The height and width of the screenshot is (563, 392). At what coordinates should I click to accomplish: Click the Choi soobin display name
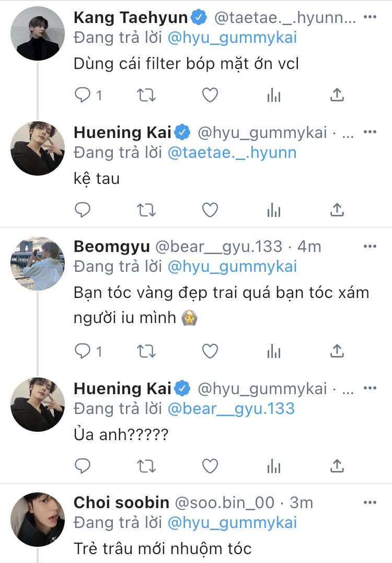(121, 502)
